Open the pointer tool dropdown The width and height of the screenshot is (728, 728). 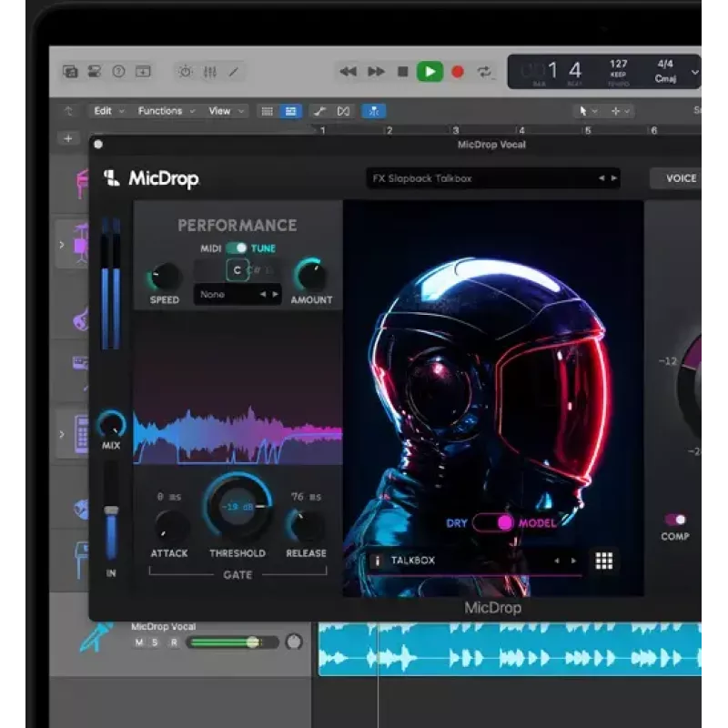point(587,111)
